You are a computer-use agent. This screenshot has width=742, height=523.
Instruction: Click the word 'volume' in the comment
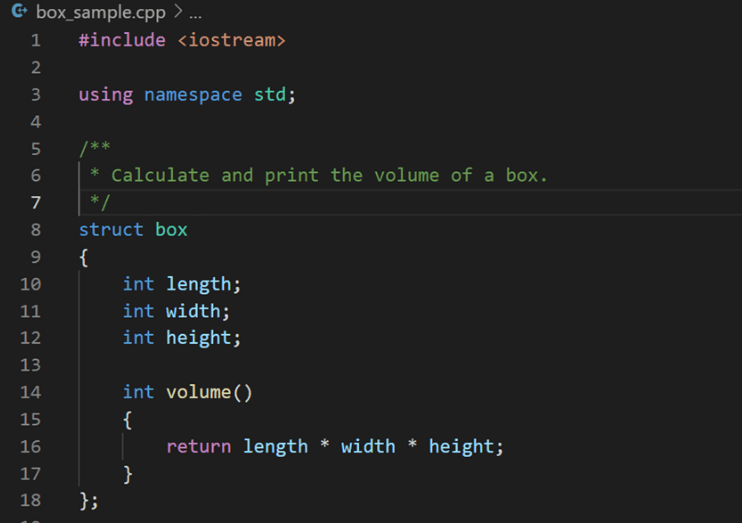coord(406,176)
